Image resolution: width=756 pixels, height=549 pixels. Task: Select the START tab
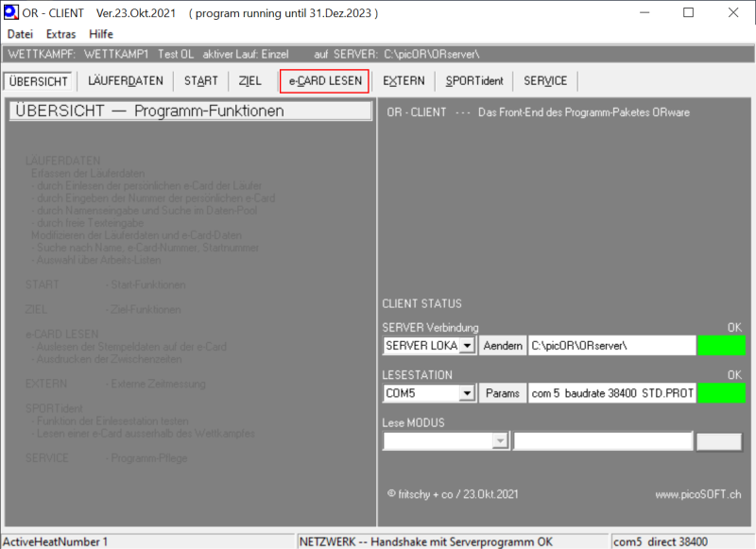tap(200, 81)
